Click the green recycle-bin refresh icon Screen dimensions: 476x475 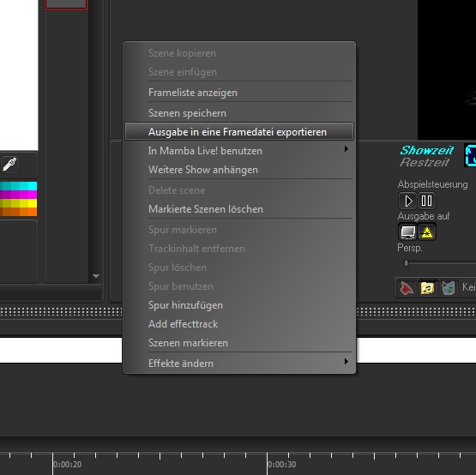[x=448, y=288]
